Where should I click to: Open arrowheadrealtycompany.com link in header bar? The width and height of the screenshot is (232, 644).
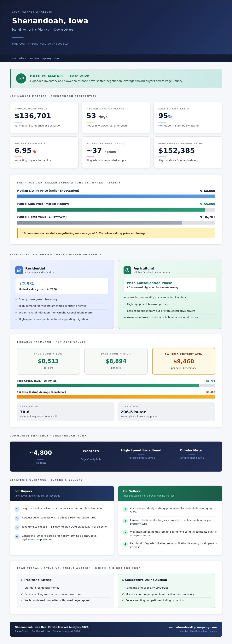click(x=35, y=59)
